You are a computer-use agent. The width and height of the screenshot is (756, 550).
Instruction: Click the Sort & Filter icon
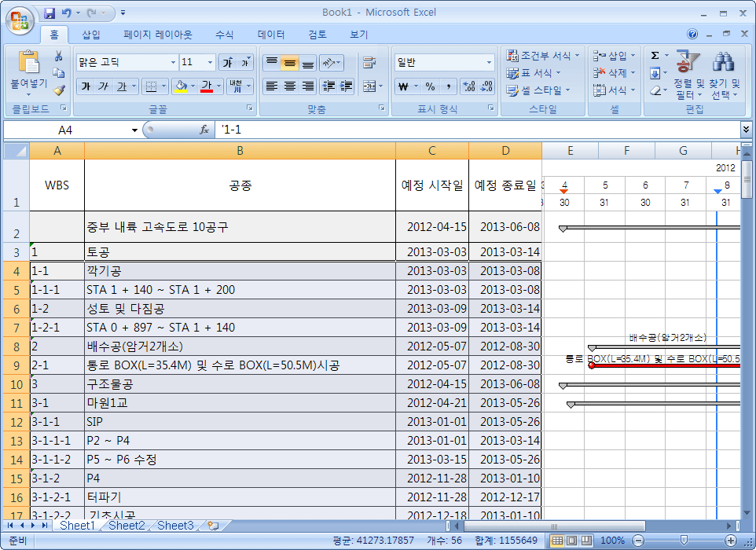tap(688, 61)
